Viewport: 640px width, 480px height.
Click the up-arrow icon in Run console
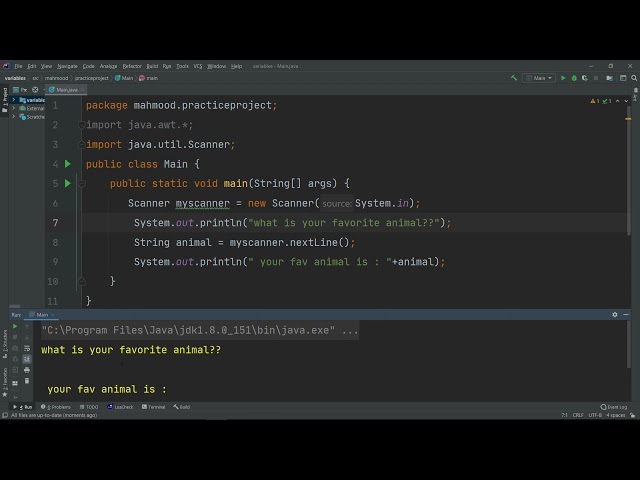coord(27,326)
